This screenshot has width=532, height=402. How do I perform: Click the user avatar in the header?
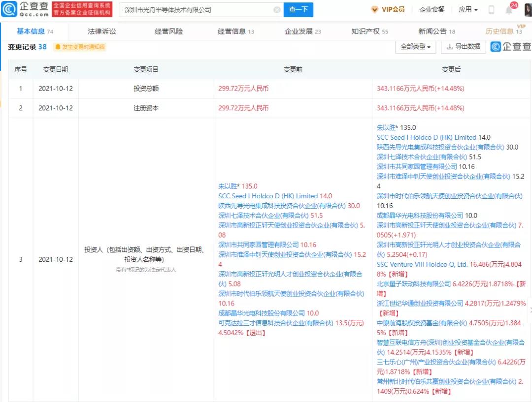click(x=528, y=10)
